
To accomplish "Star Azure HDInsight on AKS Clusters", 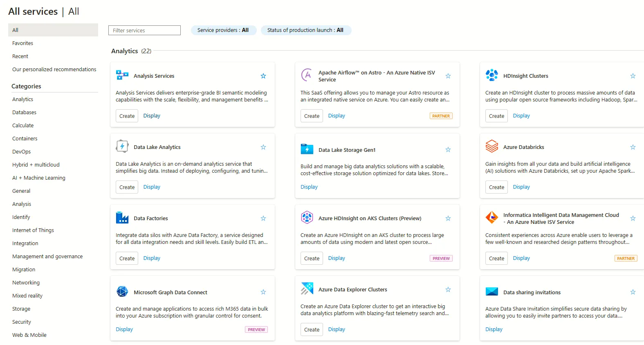I will click(448, 218).
